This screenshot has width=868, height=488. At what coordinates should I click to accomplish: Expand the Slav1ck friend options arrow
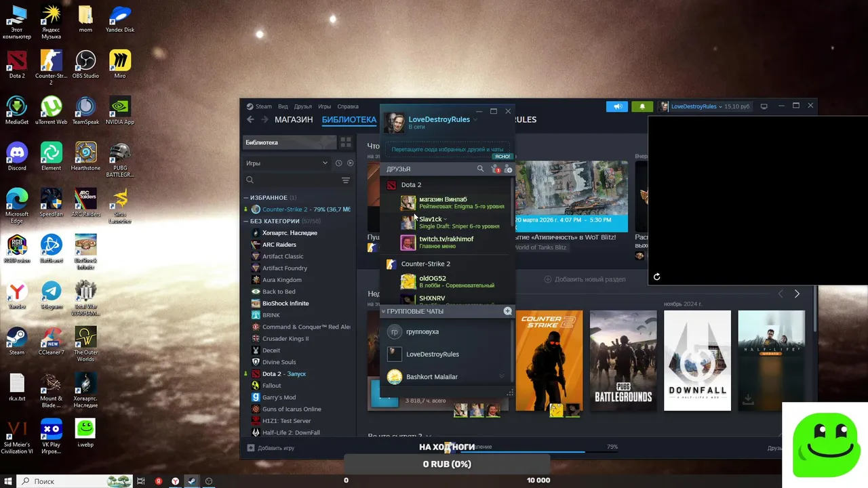tap(445, 220)
